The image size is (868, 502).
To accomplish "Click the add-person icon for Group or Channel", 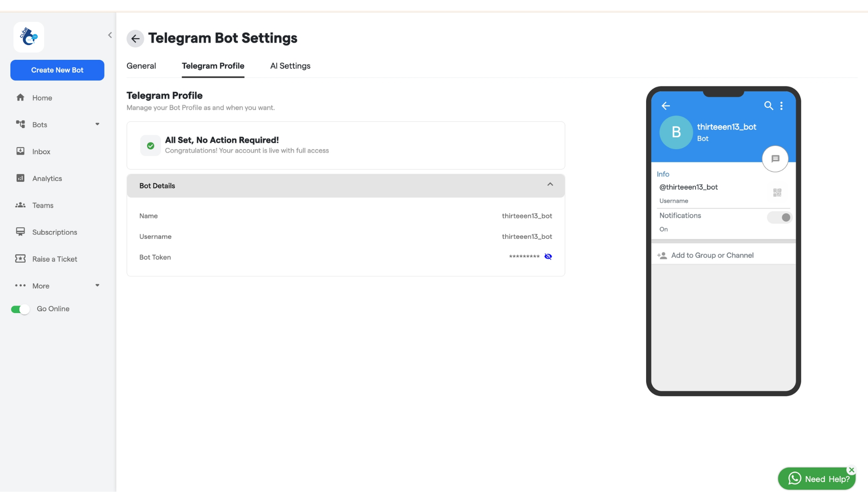I will pyautogui.click(x=662, y=255).
